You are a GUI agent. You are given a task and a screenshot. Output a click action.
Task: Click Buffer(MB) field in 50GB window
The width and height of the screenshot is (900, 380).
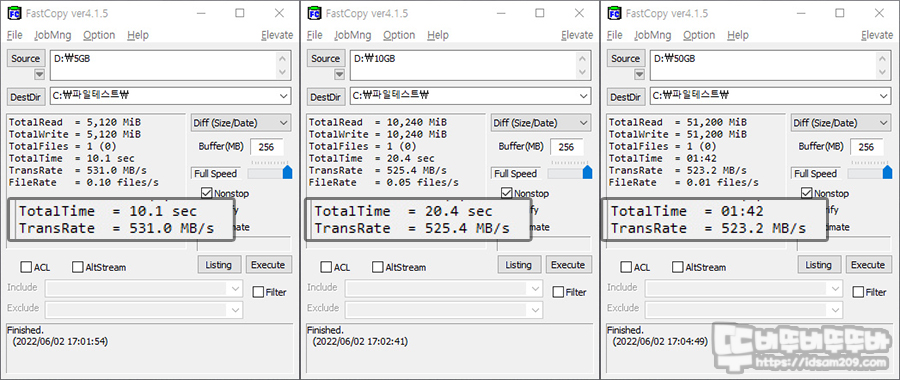click(867, 147)
